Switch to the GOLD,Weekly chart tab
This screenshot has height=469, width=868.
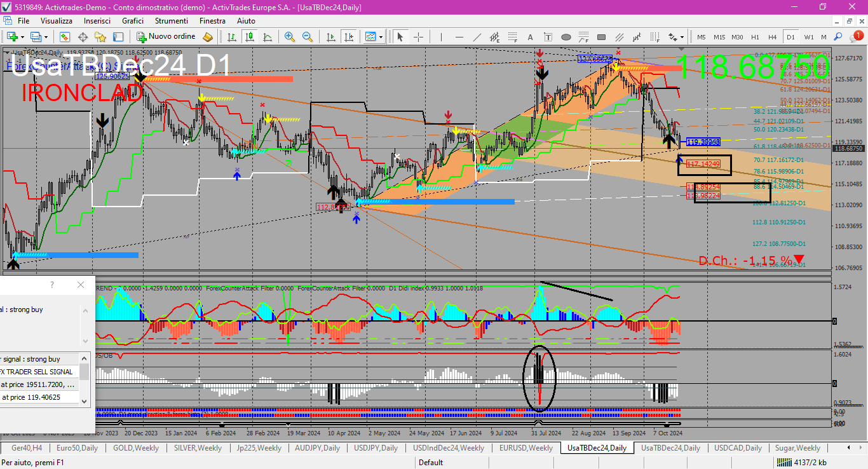pyautogui.click(x=135, y=448)
